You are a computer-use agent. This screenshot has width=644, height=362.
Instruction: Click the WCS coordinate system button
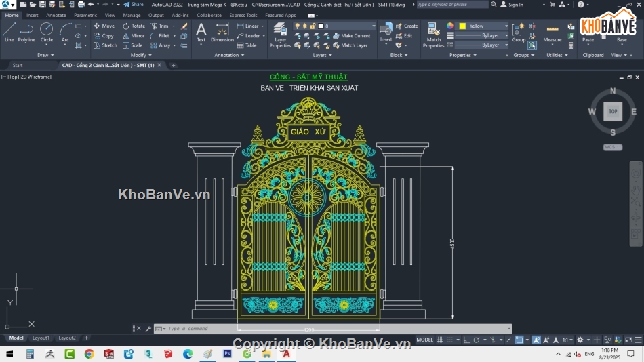point(613,147)
